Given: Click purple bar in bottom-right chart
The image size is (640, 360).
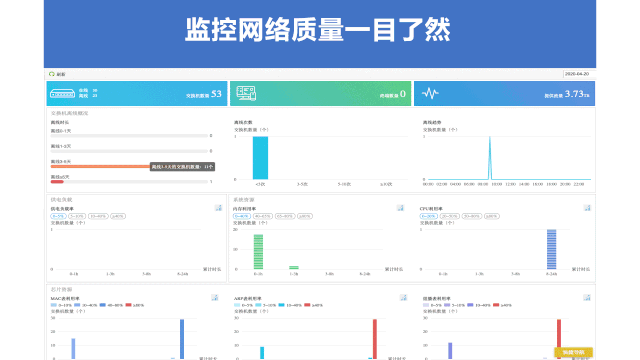Looking at the screenshot, I should tap(450, 351).
